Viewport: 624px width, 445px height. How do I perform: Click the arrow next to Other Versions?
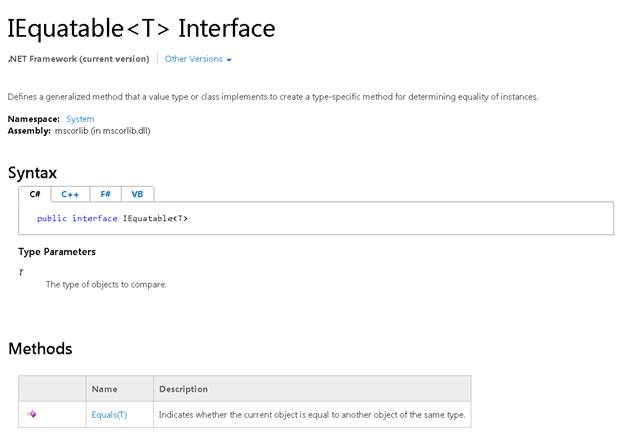click(x=229, y=60)
